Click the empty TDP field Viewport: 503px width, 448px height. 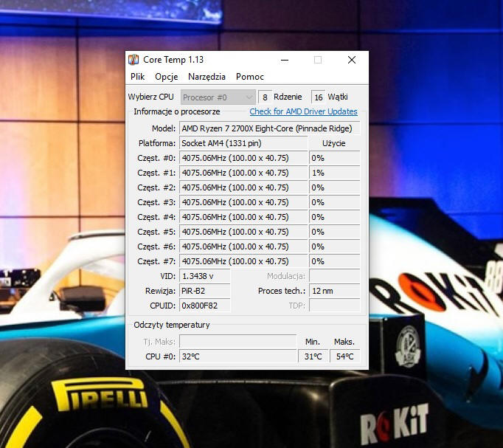[334, 306]
